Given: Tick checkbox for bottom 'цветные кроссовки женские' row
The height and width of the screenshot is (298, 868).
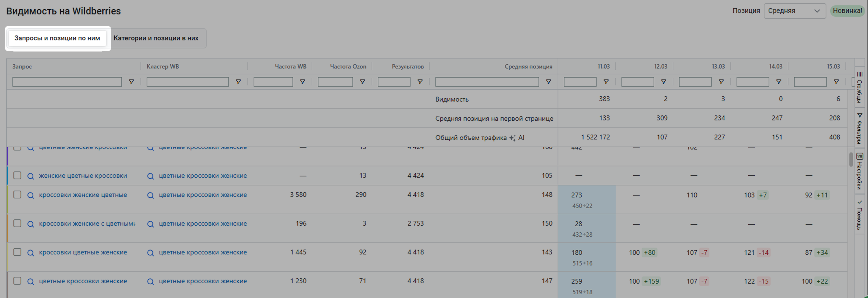Looking at the screenshot, I should pos(17,281).
